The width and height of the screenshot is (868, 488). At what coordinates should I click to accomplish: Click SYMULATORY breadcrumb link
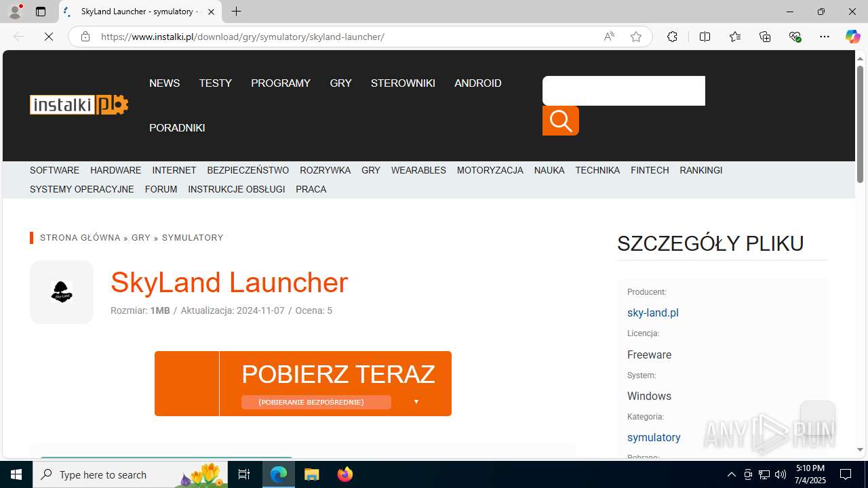pos(193,238)
